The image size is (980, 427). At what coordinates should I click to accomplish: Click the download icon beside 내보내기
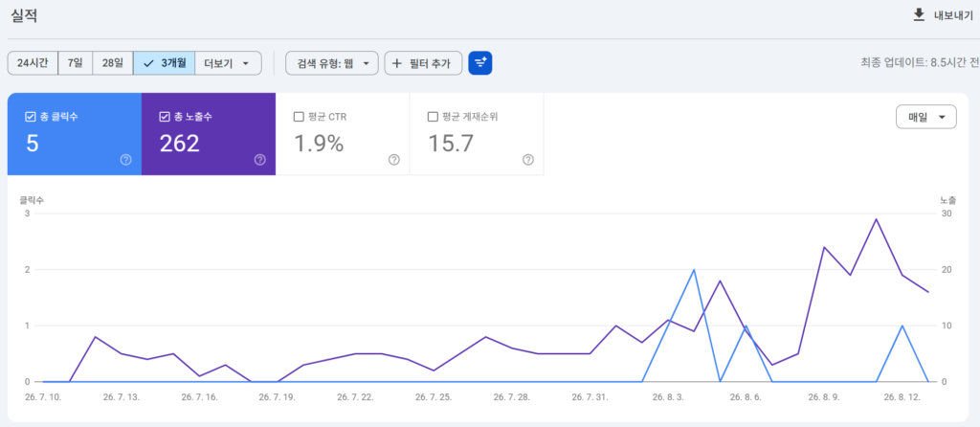coord(918,15)
